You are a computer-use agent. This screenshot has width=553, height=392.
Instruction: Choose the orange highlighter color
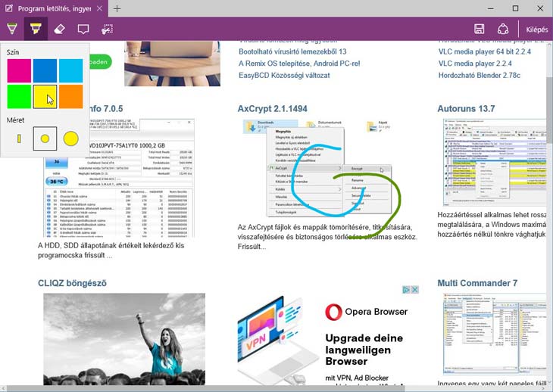coord(70,96)
